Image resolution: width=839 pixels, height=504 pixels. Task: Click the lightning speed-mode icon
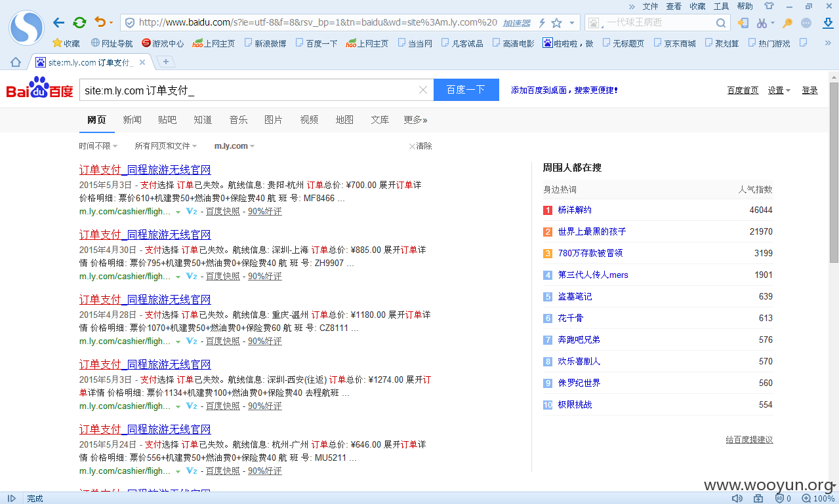click(542, 23)
